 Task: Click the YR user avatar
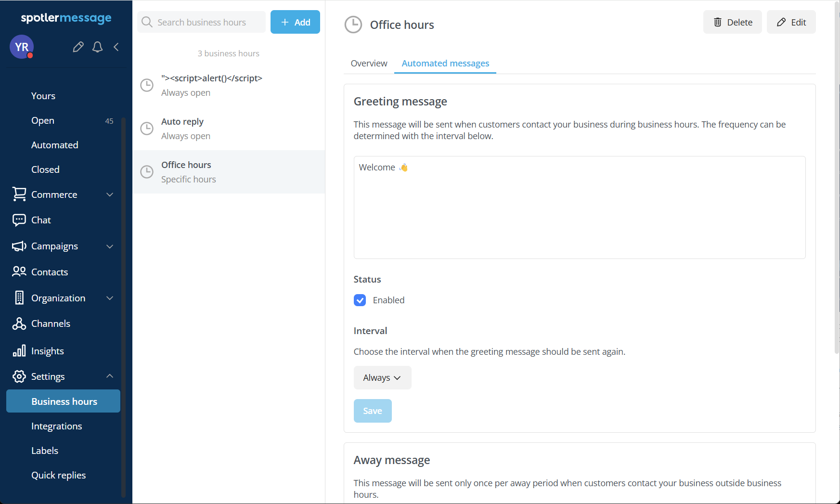click(x=22, y=47)
